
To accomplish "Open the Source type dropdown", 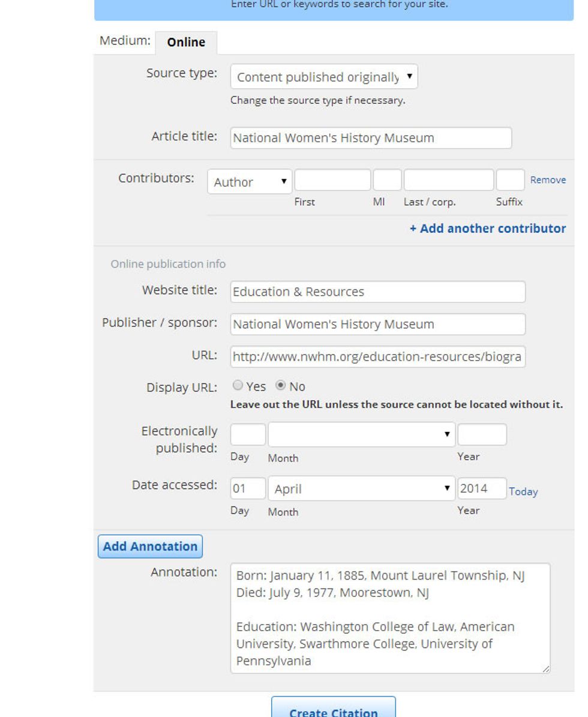I will [326, 76].
